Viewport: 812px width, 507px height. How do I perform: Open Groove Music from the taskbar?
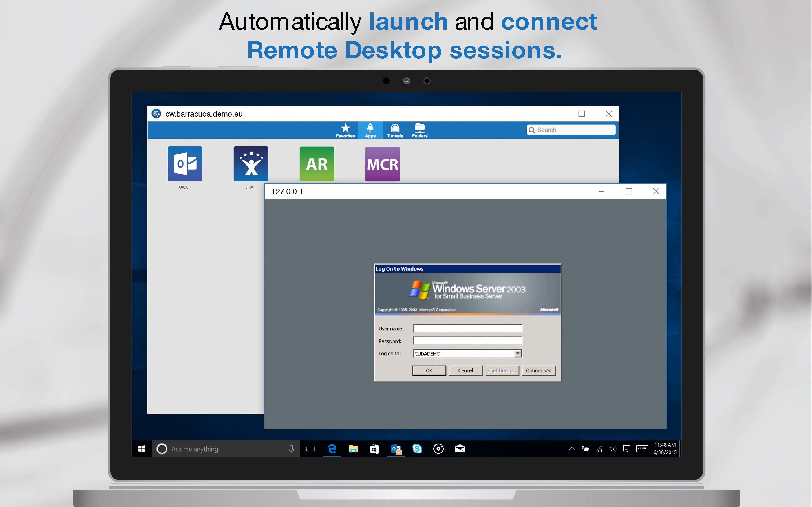438,449
